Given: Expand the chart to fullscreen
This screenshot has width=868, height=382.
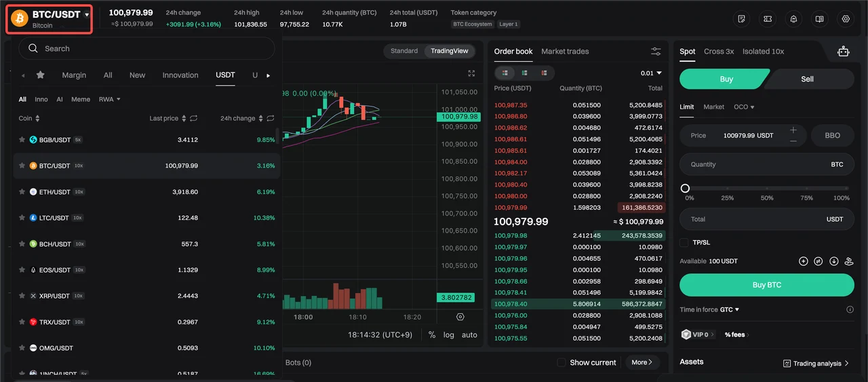Looking at the screenshot, I should 472,73.
